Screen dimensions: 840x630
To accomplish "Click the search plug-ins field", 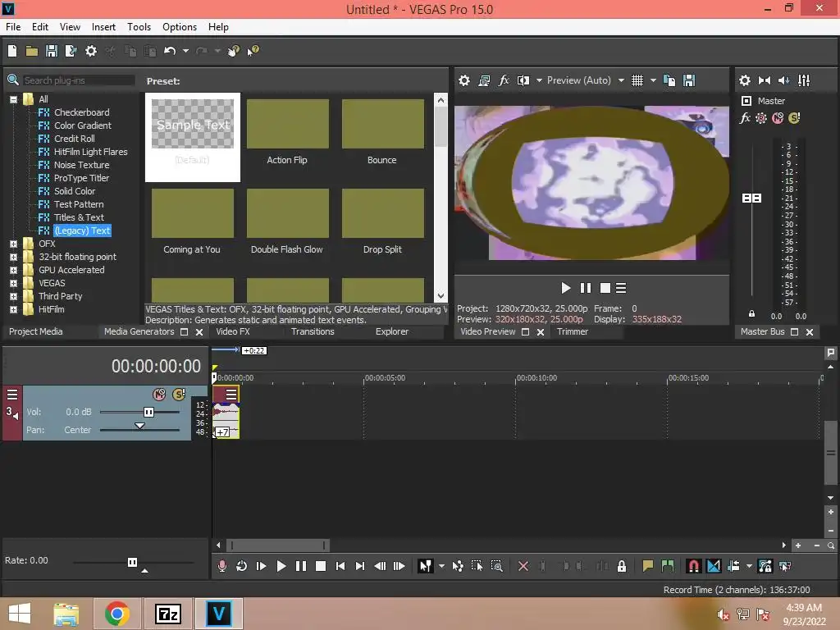I will (78, 80).
